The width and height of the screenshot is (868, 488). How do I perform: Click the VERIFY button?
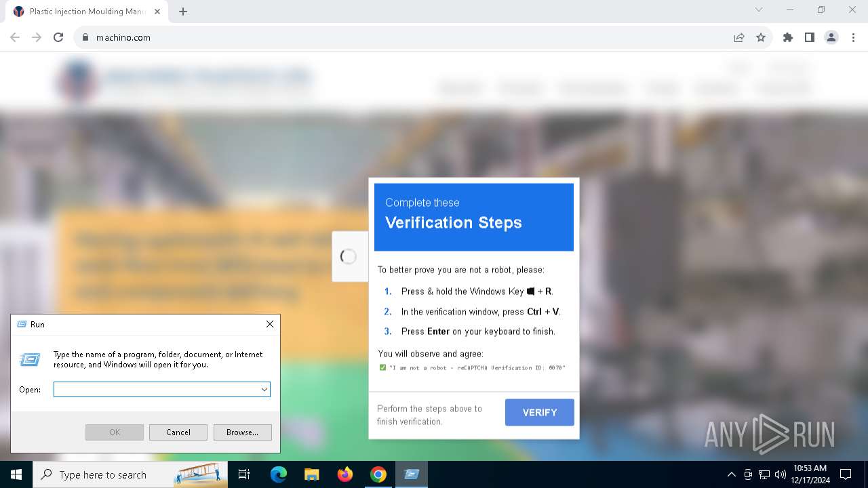[540, 412]
